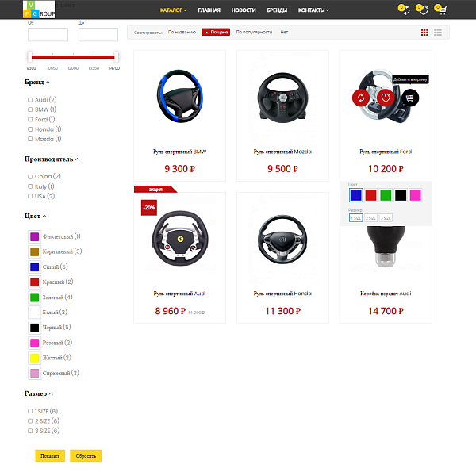476x476 pixels.
Task: Focus the maximum price До input
Action: pos(98,35)
